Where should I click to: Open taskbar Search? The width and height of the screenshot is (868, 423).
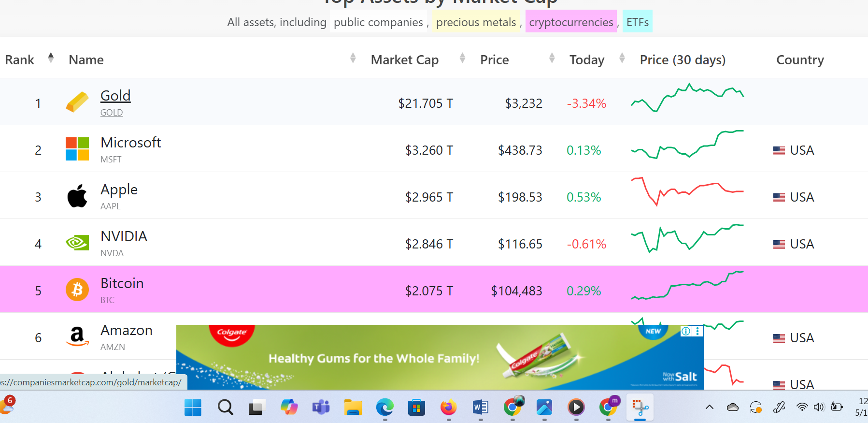(x=225, y=408)
